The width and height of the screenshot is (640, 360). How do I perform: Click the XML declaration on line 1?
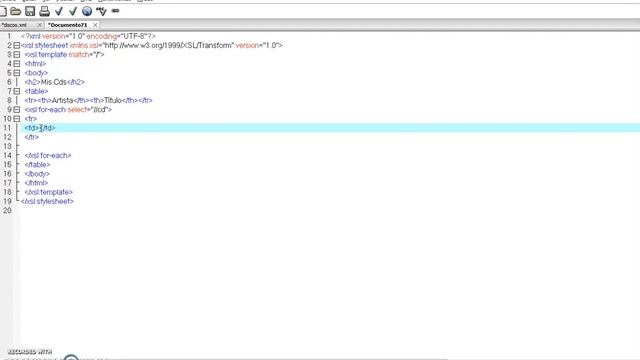pos(88,36)
